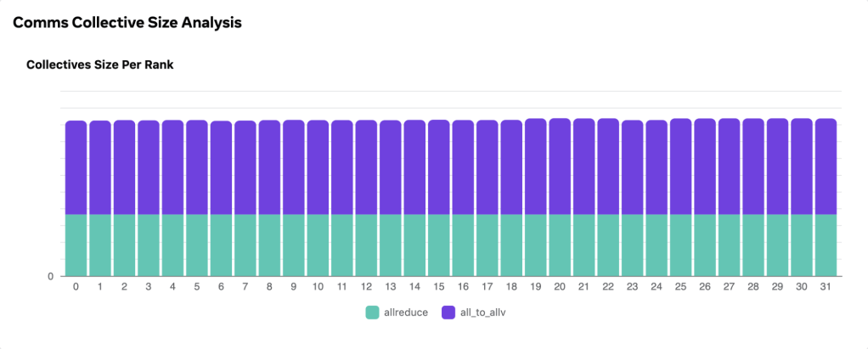This screenshot has width=868, height=349.
Task: Select the teal segment of rank 22
Action: tap(608, 245)
